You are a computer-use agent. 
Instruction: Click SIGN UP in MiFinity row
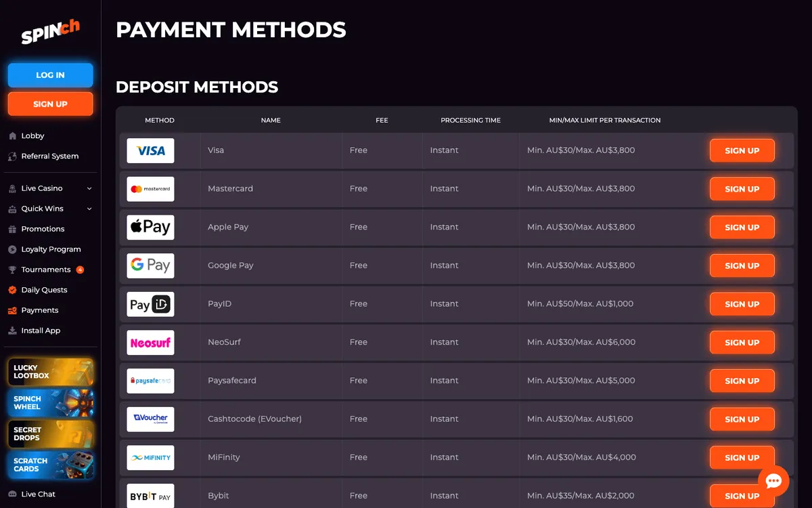click(x=742, y=458)
